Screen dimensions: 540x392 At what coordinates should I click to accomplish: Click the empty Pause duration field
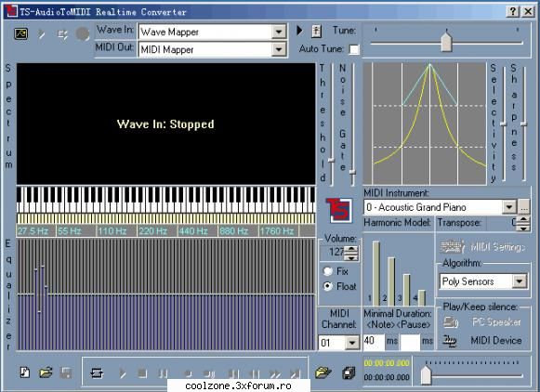[410, 342]
